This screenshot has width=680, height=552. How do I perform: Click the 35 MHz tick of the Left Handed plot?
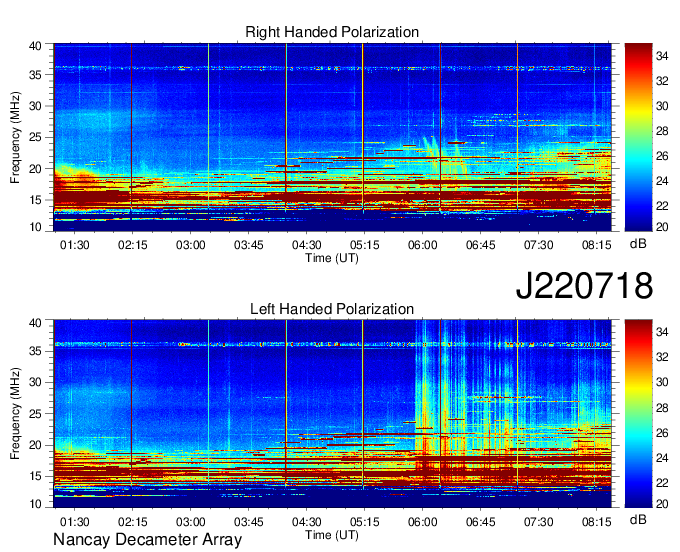(x=35, y=351)
